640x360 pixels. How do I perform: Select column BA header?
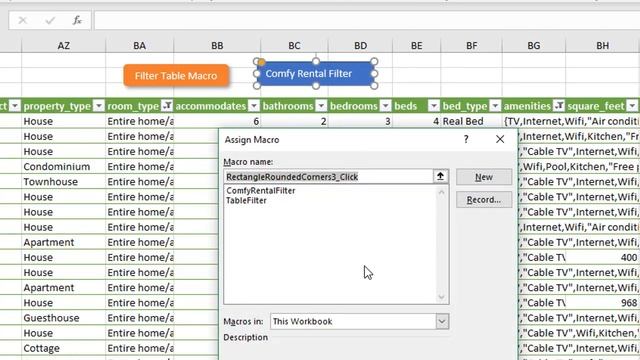(140, 46)
